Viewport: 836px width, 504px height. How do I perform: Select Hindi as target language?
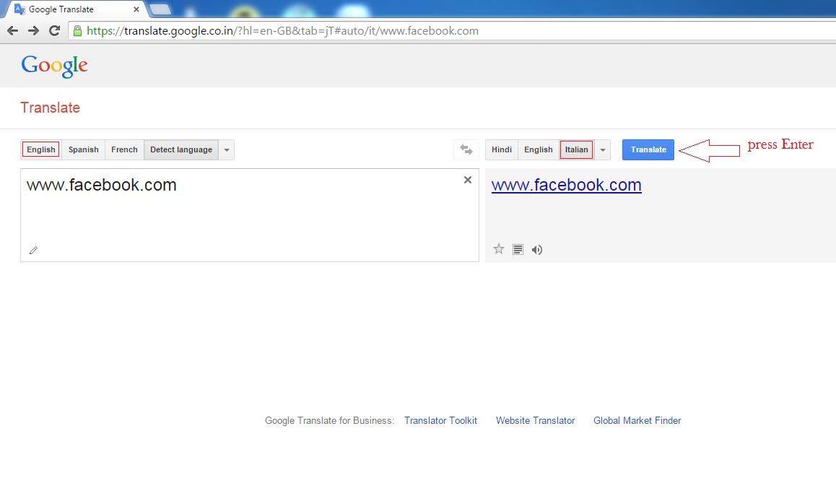(x=502, y=150)
